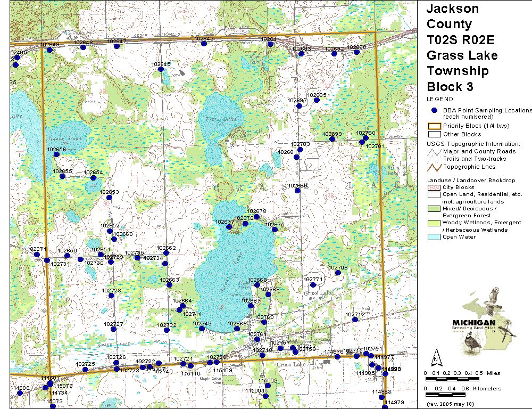Select sampling point 102725 marker
Viewport: 532px width, 409px height.
point(85,369)
